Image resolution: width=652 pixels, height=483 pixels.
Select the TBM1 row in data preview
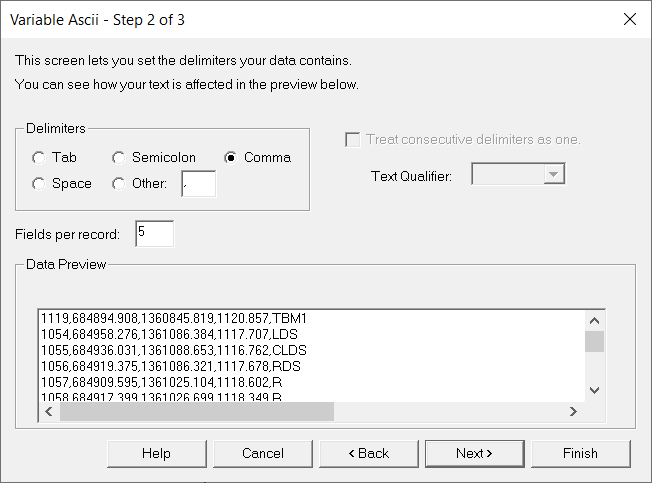pyautogui.click(x=175, y=318)
